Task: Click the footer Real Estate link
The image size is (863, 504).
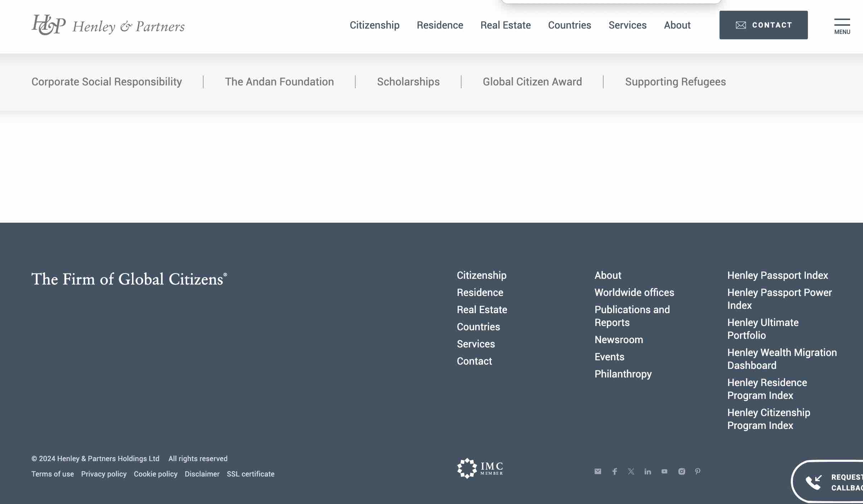Action: [482, 310]
